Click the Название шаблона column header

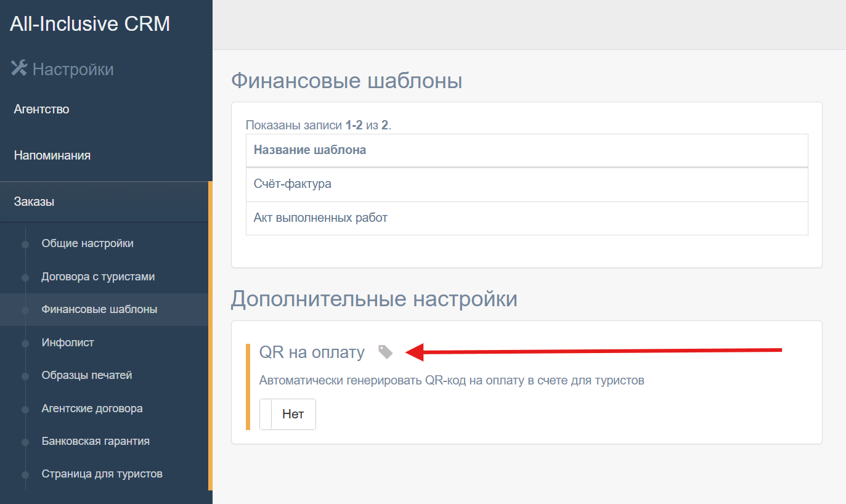[310, 150]
